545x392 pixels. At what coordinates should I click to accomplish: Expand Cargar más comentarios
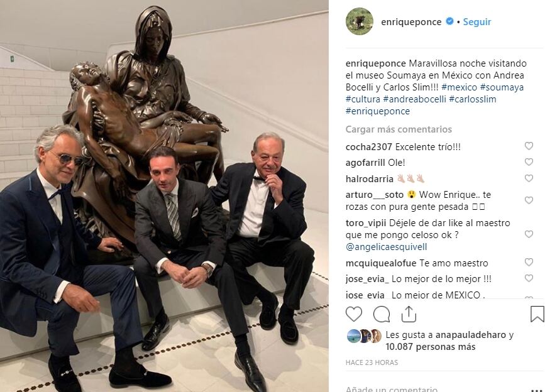coord(399,129)
